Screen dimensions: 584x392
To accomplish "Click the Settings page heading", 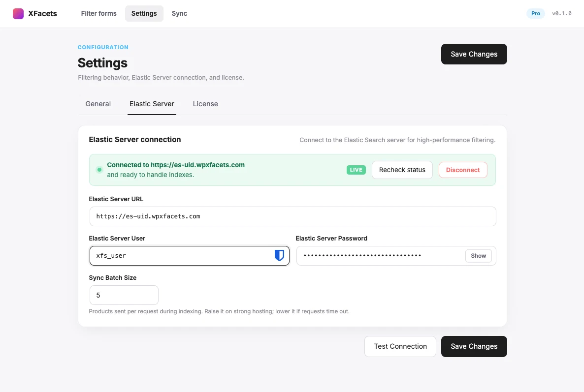I will (x=102, y=63).
